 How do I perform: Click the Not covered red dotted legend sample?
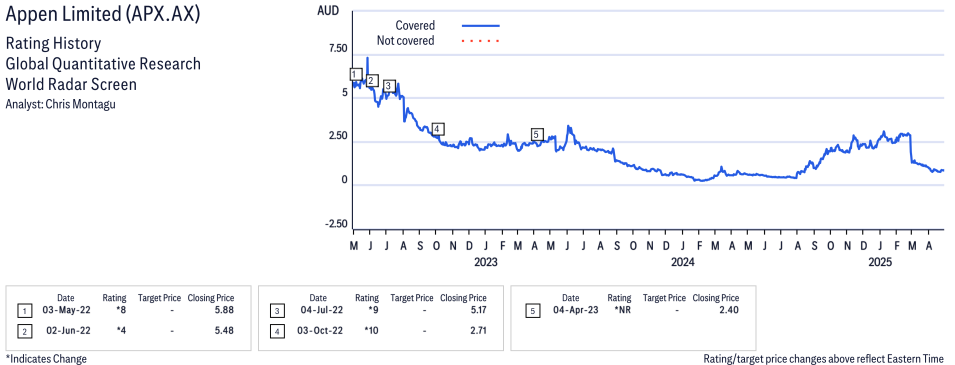coord(481,41)
